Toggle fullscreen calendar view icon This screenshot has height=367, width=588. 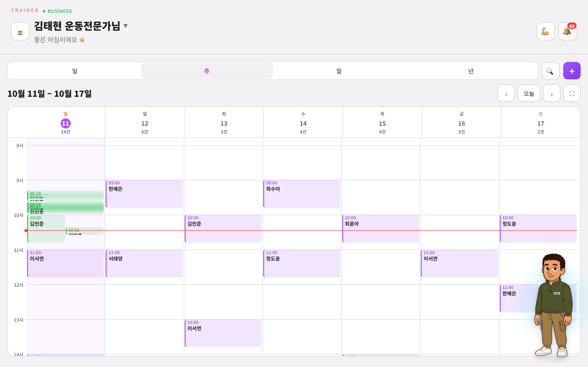coord(572,93)
